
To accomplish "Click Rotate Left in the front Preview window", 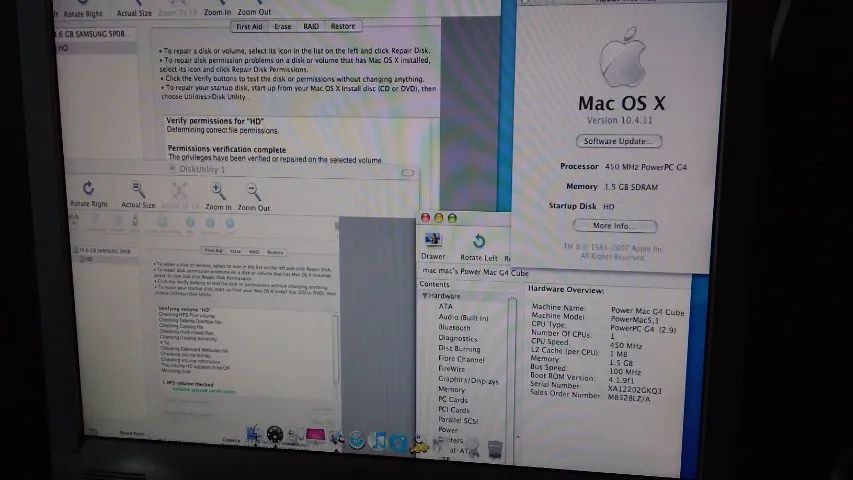I will pyautogui.click(x=479, y=241).
